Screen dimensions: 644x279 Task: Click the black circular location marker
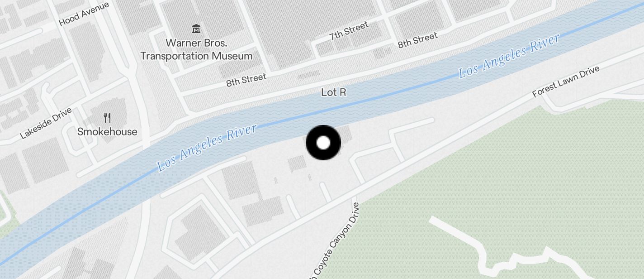point(323,143)
